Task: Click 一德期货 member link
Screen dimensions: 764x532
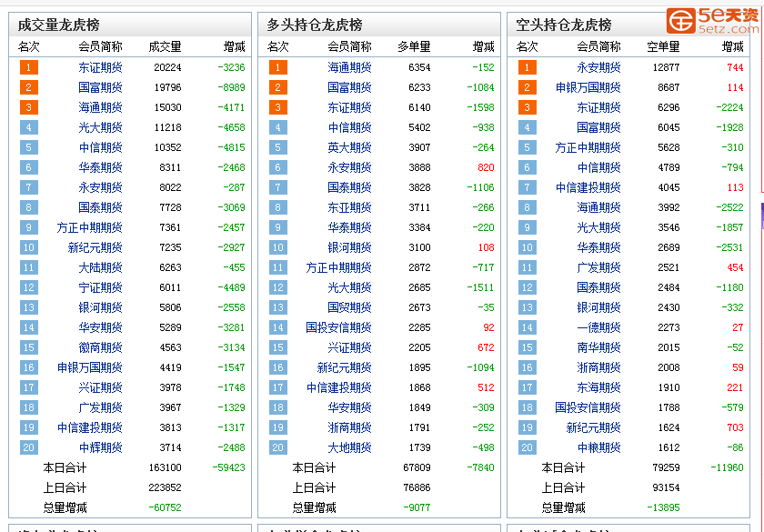Action: [598, 327]
